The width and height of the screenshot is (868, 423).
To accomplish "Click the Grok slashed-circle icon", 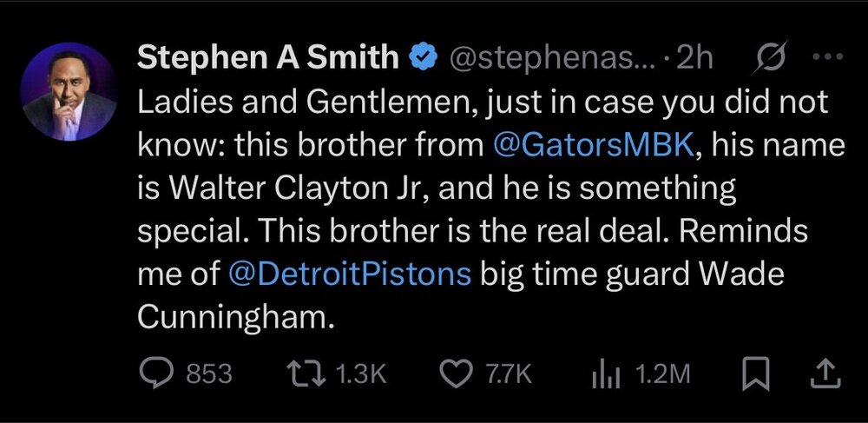I will 767,57.
